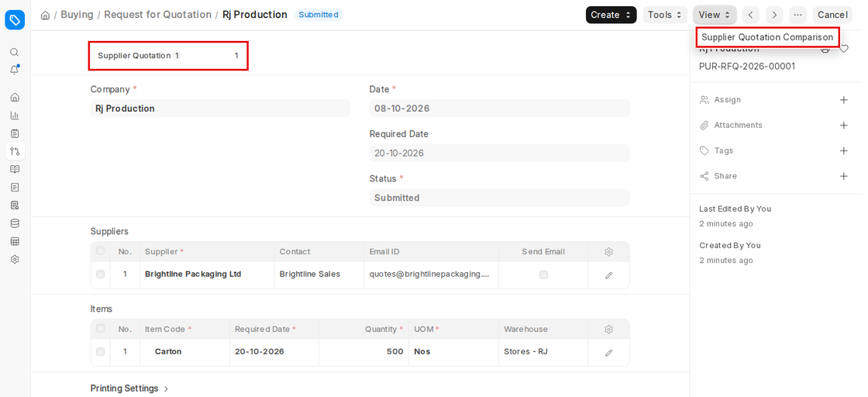The width and height of the screenshot is (868, 397).
Task: Toggle Send Email checkbox for Brightline
Action: tap(543, 274)
